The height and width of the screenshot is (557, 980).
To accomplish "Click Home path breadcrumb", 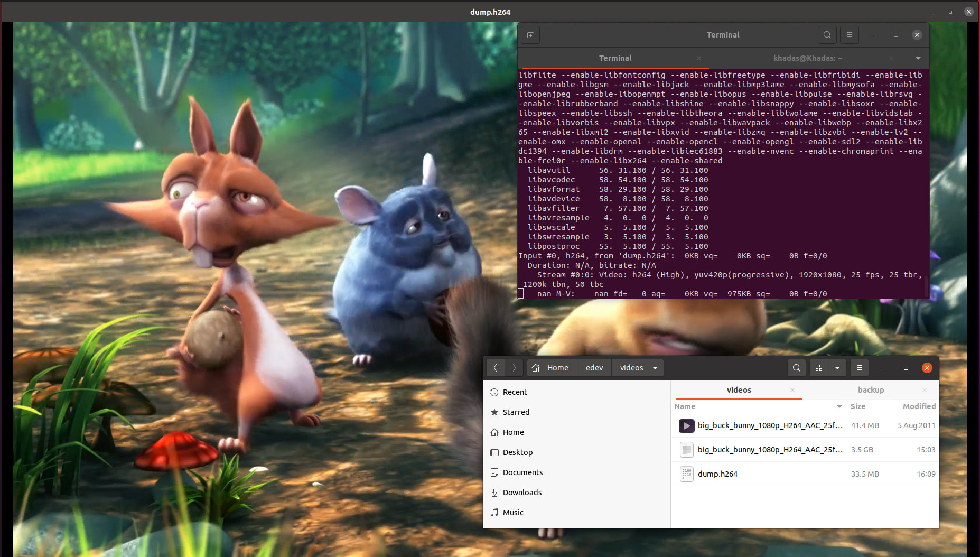I will [x=552, y=368].
